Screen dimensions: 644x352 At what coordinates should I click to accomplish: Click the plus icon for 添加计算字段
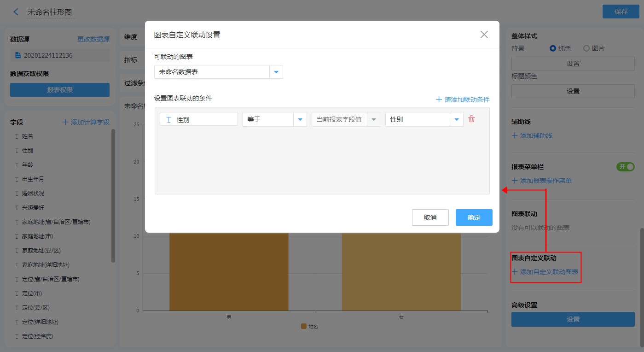point(65,122)
